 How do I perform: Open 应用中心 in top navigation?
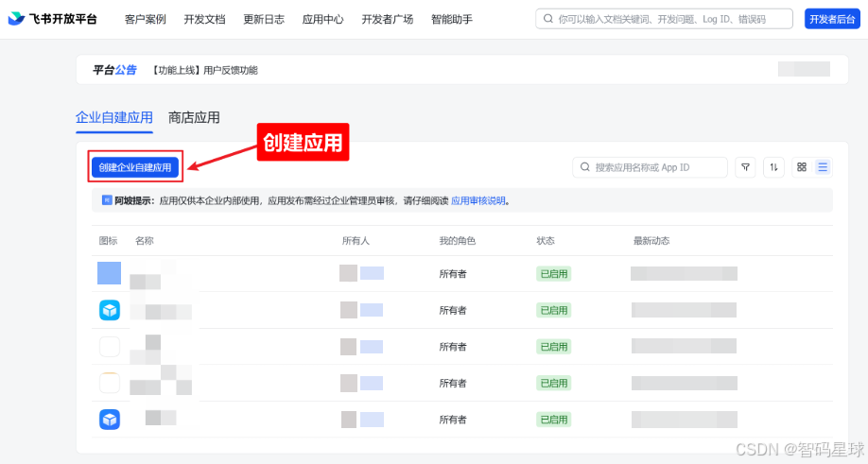pyautogui.click(x=322, y=19)
